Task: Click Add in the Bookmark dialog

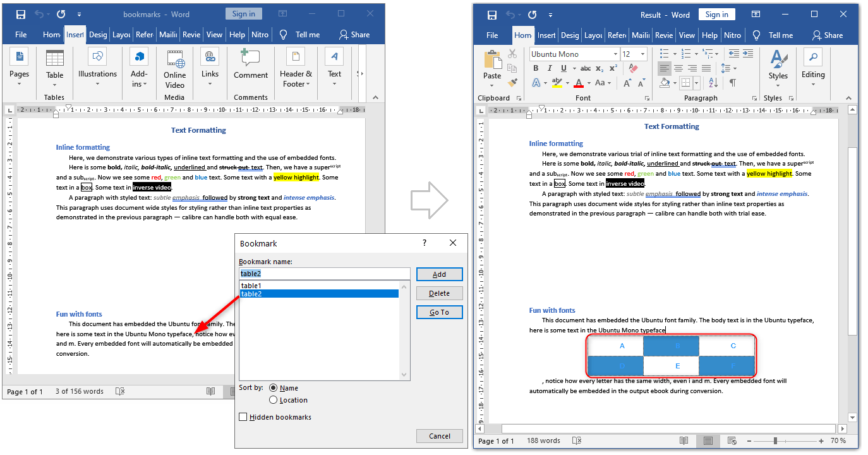Action: click(x=439, y=274)
